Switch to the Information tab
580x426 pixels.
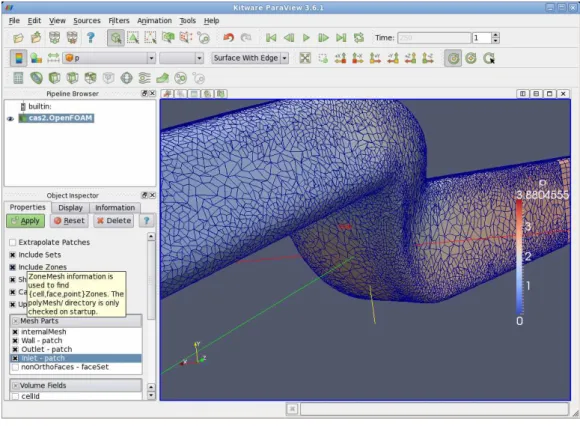[115, 208]
